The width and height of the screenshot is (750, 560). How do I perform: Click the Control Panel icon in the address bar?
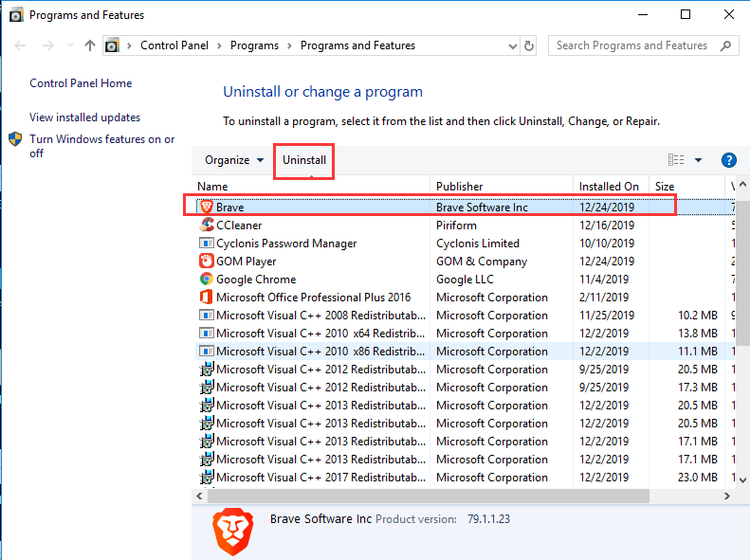pyautogui.click(x=112, y=45)
